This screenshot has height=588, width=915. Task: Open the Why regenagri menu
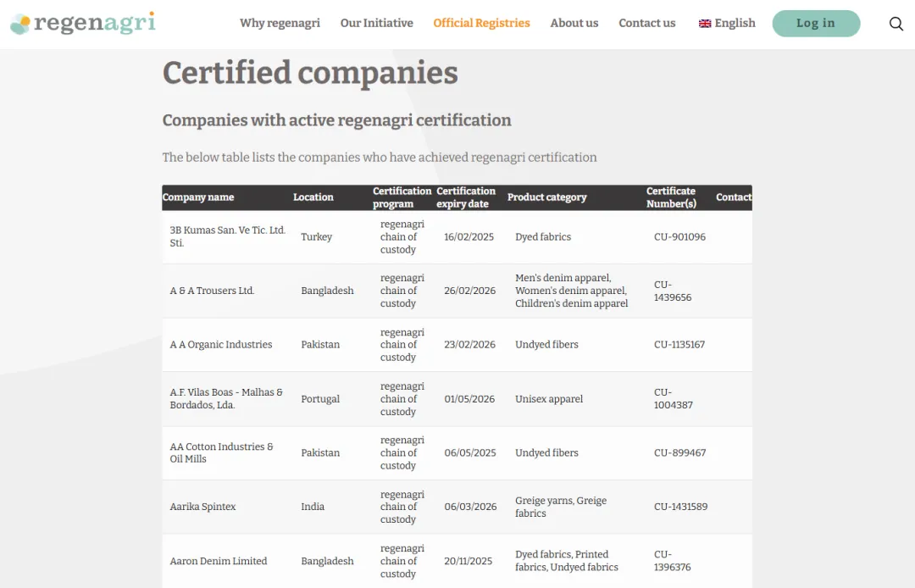pos(280,23)
